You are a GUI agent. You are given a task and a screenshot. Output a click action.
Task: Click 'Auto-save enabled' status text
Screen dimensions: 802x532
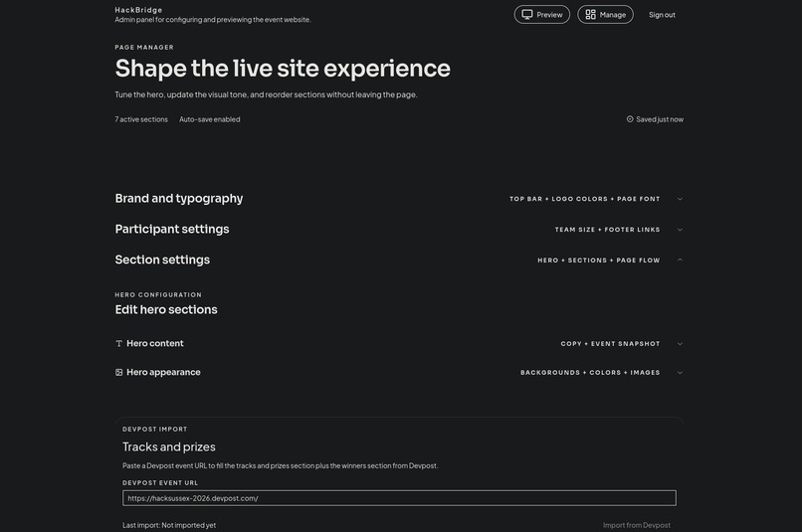[x=210, y=119]
